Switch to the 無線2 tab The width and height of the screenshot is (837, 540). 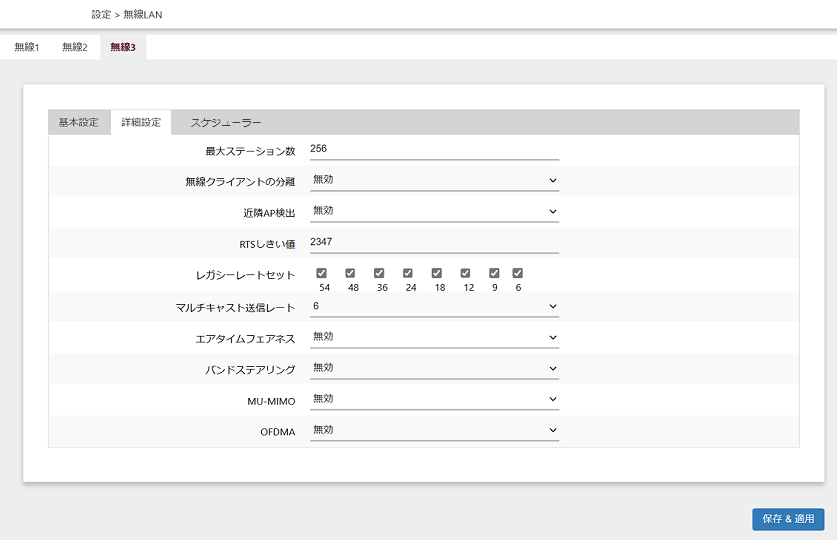75,47
